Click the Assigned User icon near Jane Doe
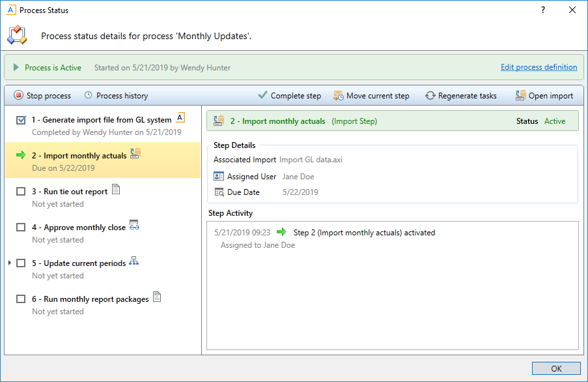This screenshot has height=382, width=588. pyautogui.click(x=217, y=177)
